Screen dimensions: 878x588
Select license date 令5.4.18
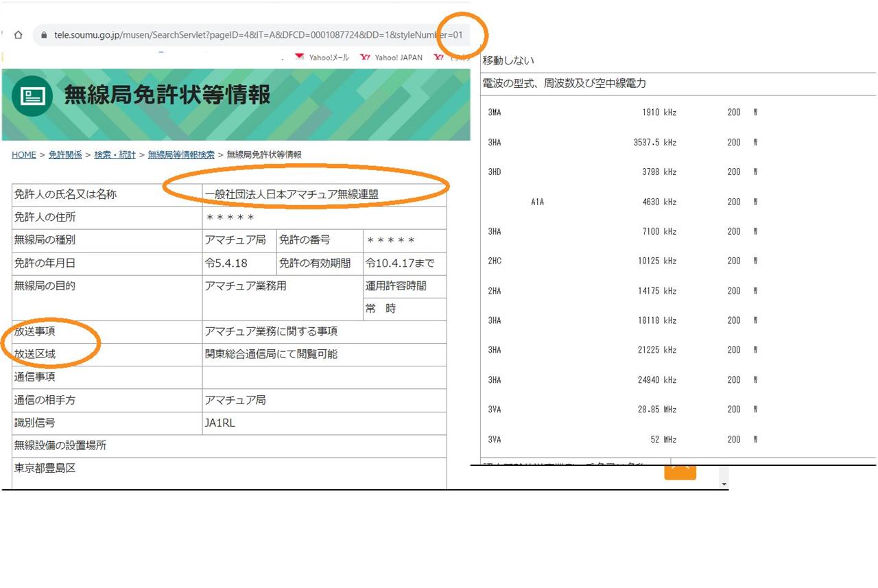coord(226,263)
